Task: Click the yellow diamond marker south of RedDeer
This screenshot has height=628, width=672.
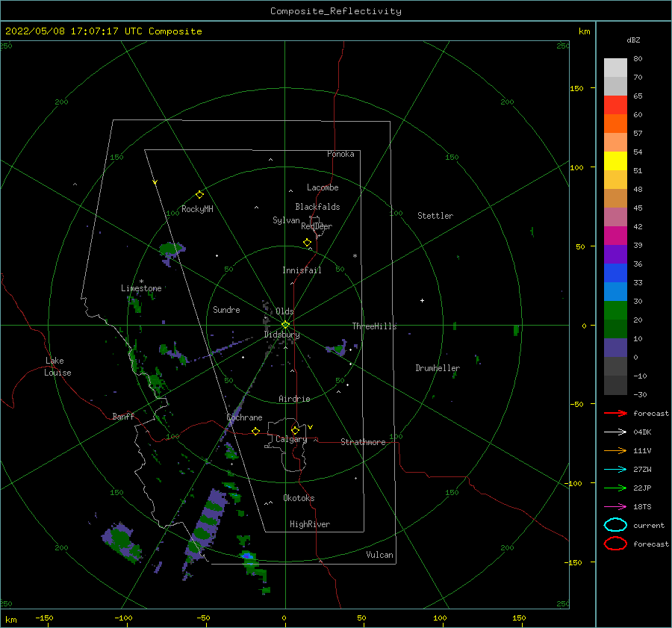Action: click(307, 243)
